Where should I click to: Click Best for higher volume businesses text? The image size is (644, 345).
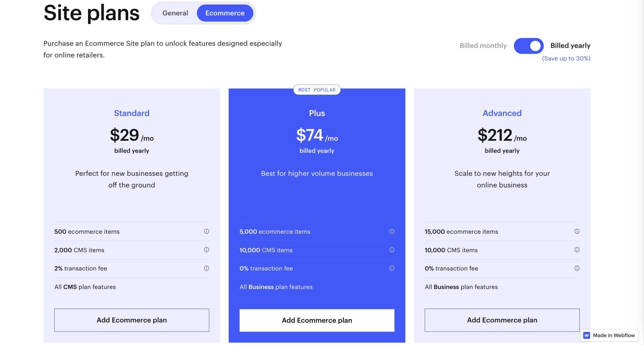pyautogui.click(x=317, y=173)
